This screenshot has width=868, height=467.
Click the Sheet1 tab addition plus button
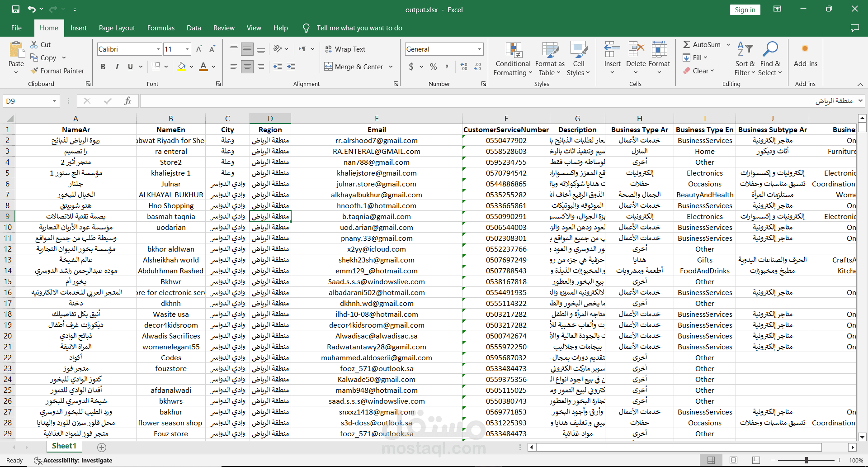click(x=102, y=447)
